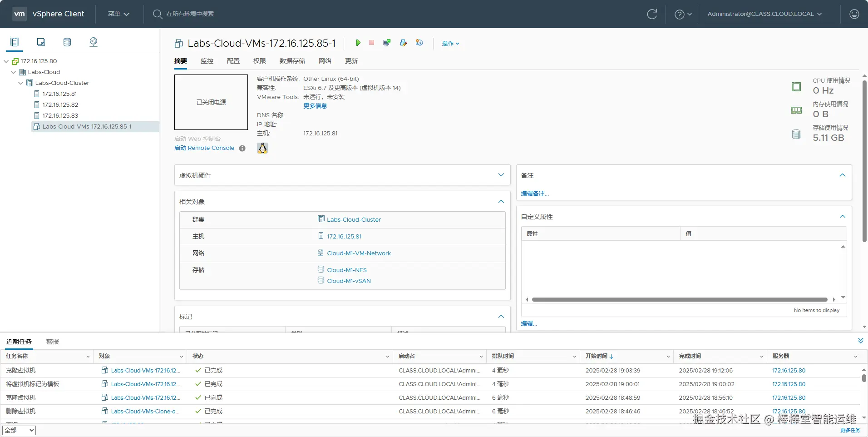Switch to VMs and Templates inventory view
Viewport: 868px width, 437px height.
coord(41,42)
